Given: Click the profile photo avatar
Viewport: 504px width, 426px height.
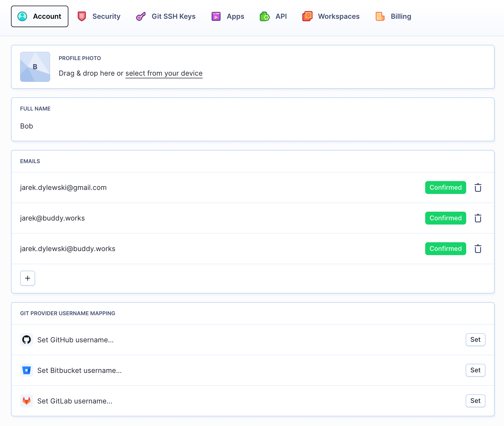Looking at the screenshot, I should pyautogui.click(x=35, y=67).
